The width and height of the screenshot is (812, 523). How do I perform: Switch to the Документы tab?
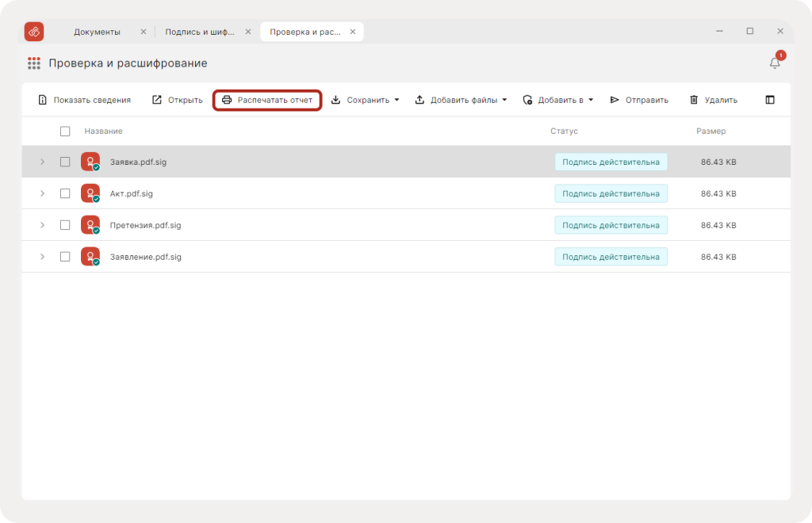[x=97, y=32]
